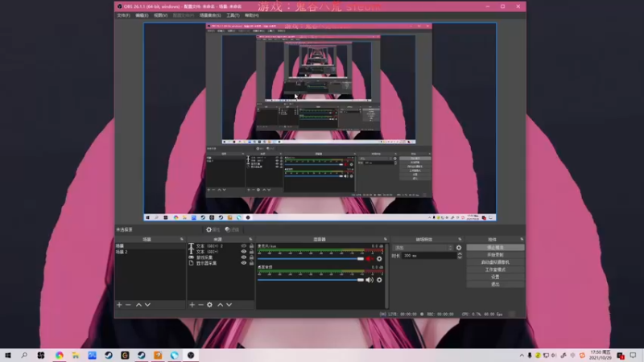This screenshot has width=644, height=362.
Task: Open taskbar search magnifier
Action: coord(24,356)
